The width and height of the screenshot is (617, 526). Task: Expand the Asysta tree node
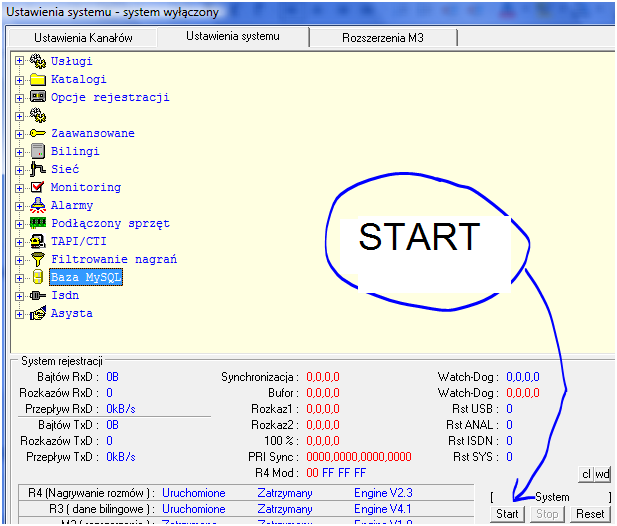pyautogui.click(x=19, y=314)
